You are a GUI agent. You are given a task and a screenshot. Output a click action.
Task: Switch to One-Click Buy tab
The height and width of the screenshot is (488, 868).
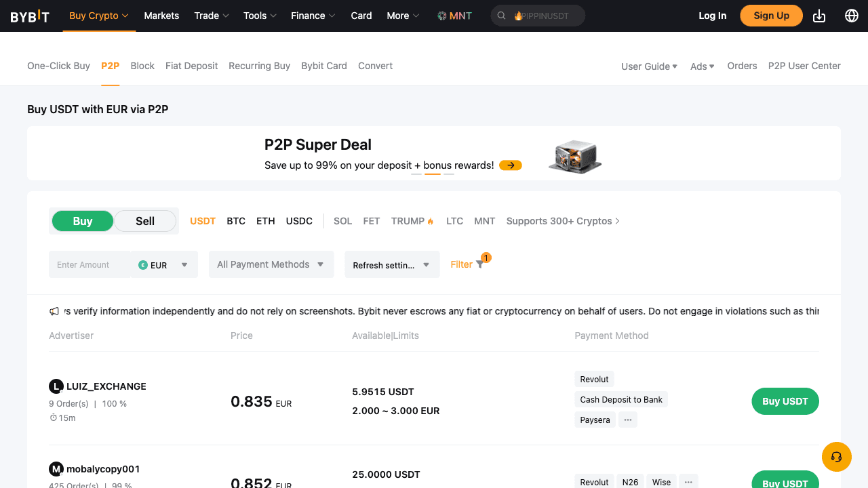(58, 66)
